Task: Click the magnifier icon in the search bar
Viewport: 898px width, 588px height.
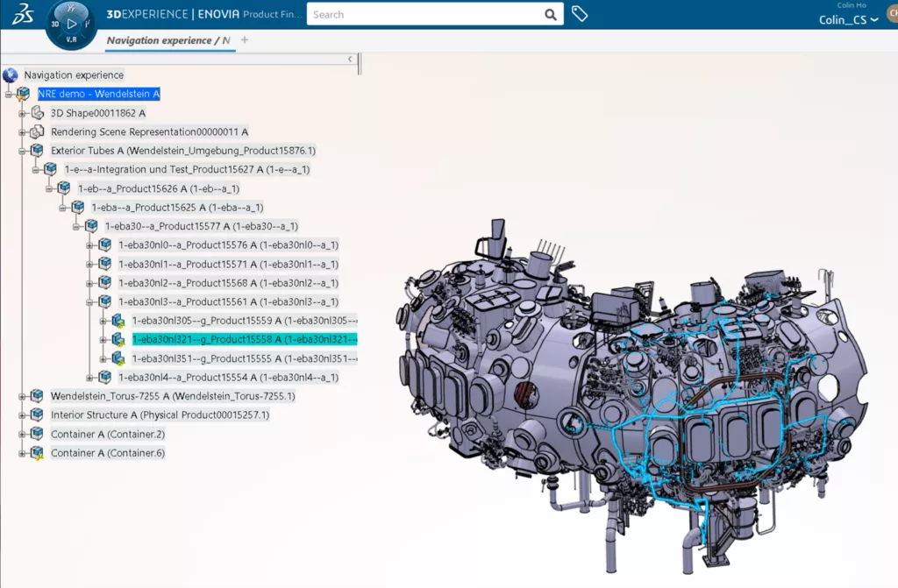Action: click(551, 15)
